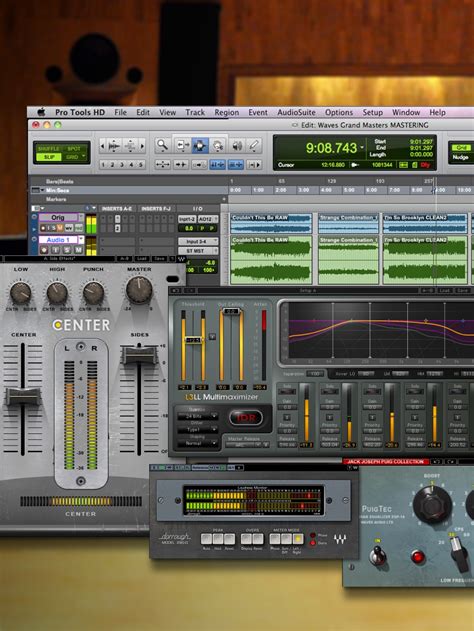Enable Spot edit mode
Viewport: 474px width, 631px height.
[74, 148]
